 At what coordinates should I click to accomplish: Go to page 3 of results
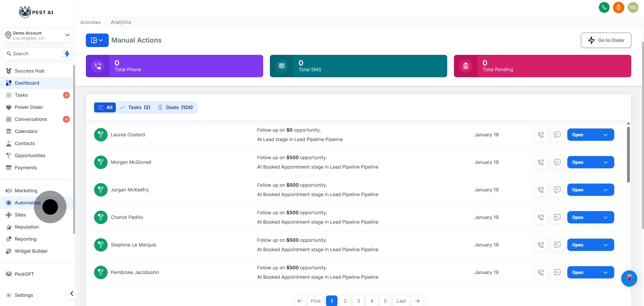[x=358, y=301]
